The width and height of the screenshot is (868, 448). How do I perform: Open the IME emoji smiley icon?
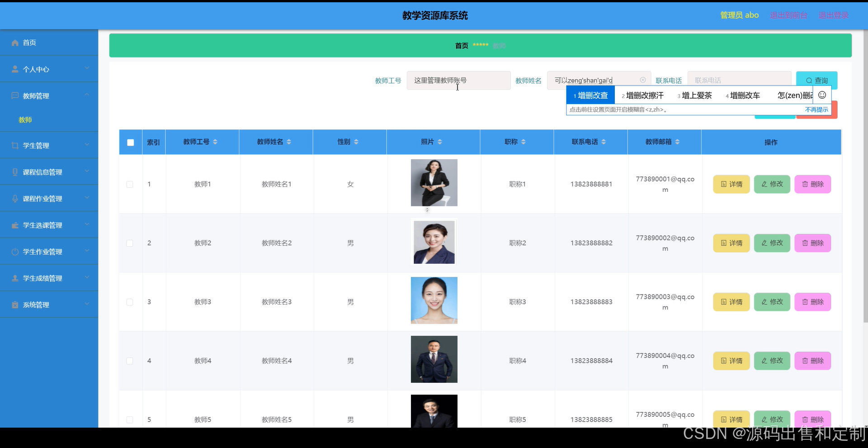point(822,95)
